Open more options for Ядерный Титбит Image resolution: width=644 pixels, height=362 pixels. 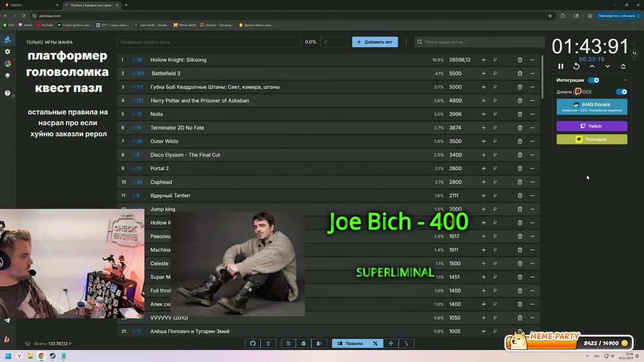[x=532, y=196]
